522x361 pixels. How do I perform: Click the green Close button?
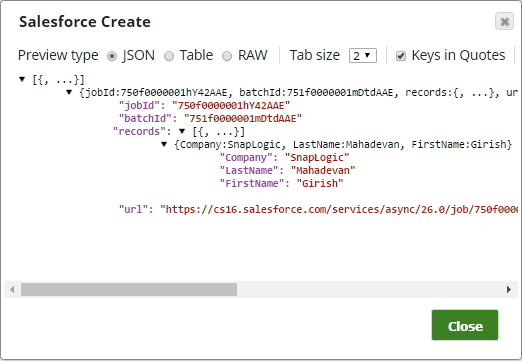coord(465,325)
